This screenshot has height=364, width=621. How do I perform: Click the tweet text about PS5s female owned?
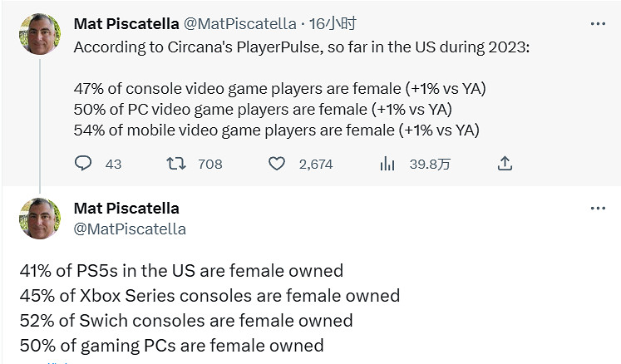181,271
